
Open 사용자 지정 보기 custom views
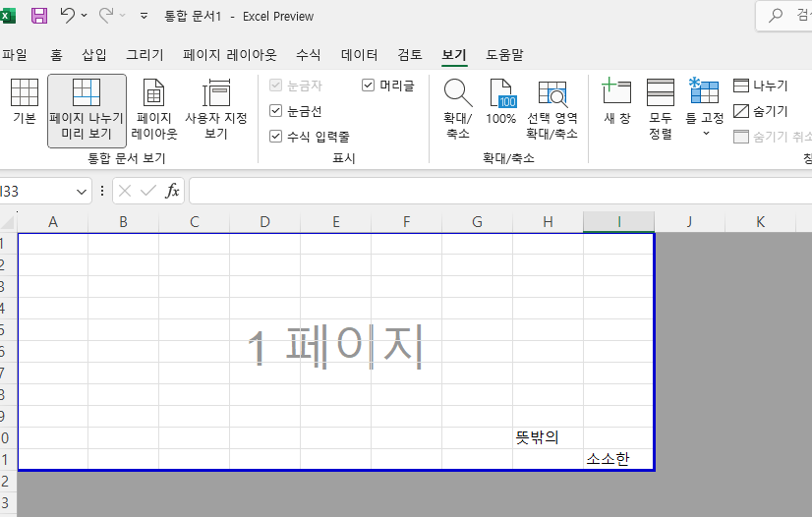click(216, 110)
